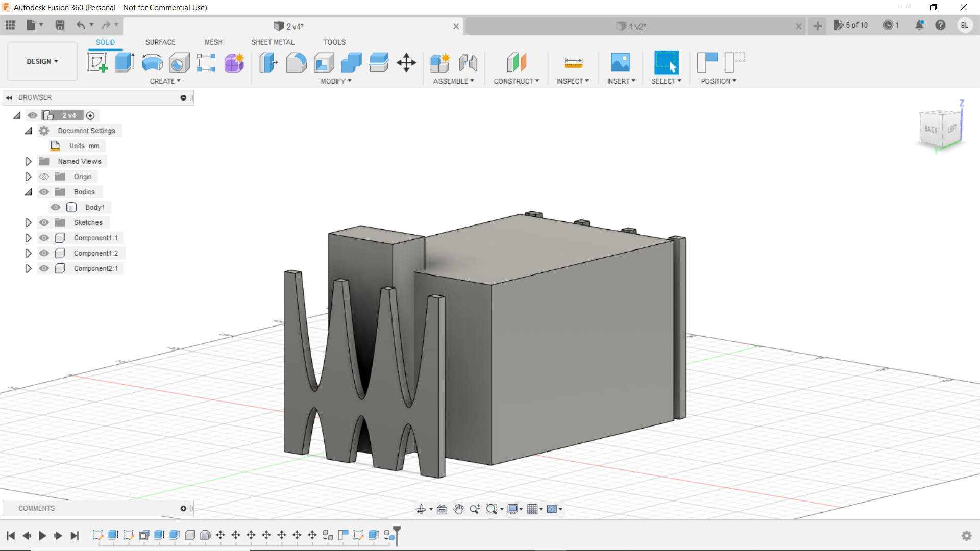This screenshot has width=980, height=551.
Task: Toggle visibility of Body1
Action: tap(56, 207)
